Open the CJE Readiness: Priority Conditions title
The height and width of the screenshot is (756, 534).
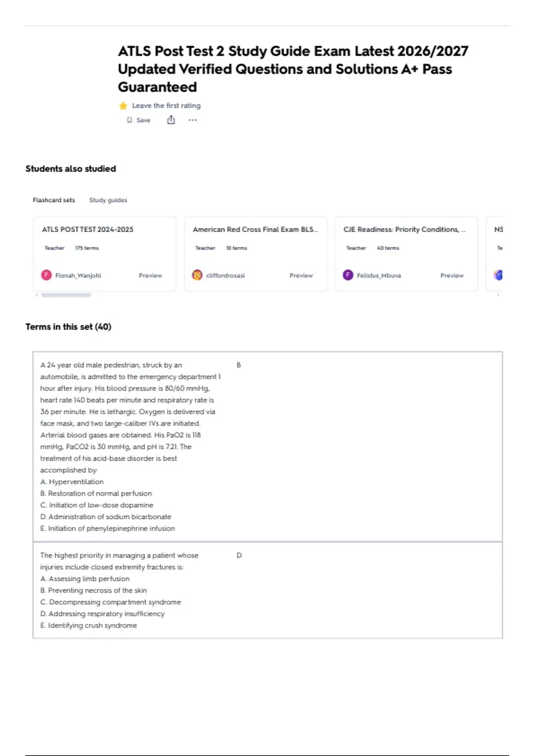[405, 229]
